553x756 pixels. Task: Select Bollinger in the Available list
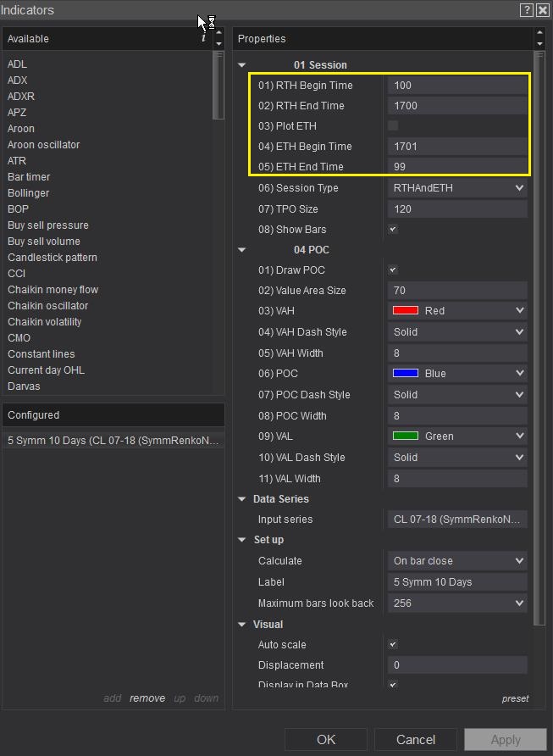pos(29,193)
